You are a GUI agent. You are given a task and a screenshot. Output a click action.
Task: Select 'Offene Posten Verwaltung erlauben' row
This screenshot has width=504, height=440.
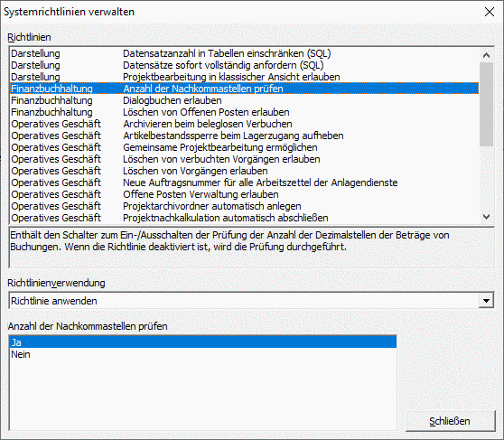point(244,194)
